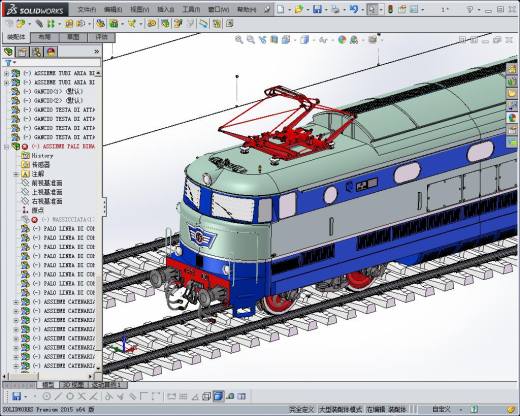Expand the first ASSIEME CATENARIA node
Viewport: 520px width, 416px height.
(16, 302)
